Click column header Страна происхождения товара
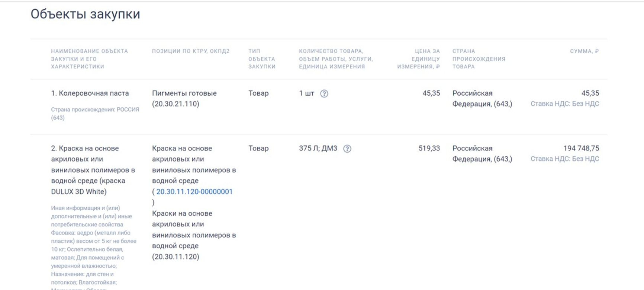The width and height of the screenshot is (644, 290). coord(479,59)
